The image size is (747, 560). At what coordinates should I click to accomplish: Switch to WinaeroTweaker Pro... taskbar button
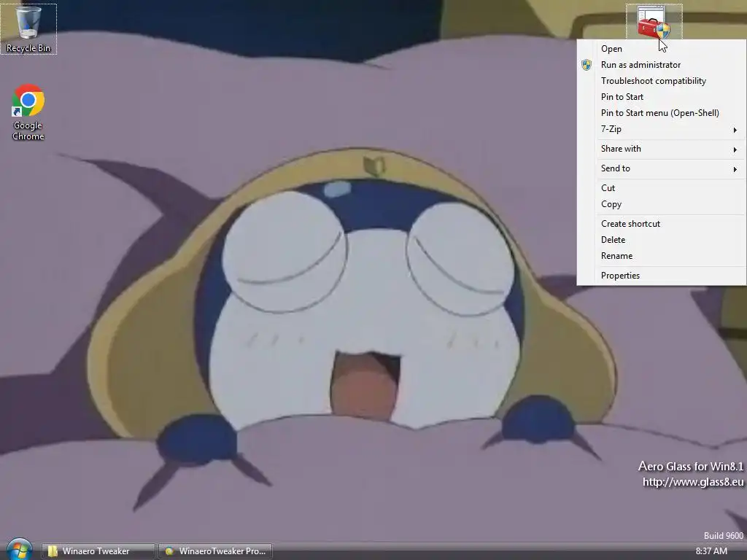[215, 551]
